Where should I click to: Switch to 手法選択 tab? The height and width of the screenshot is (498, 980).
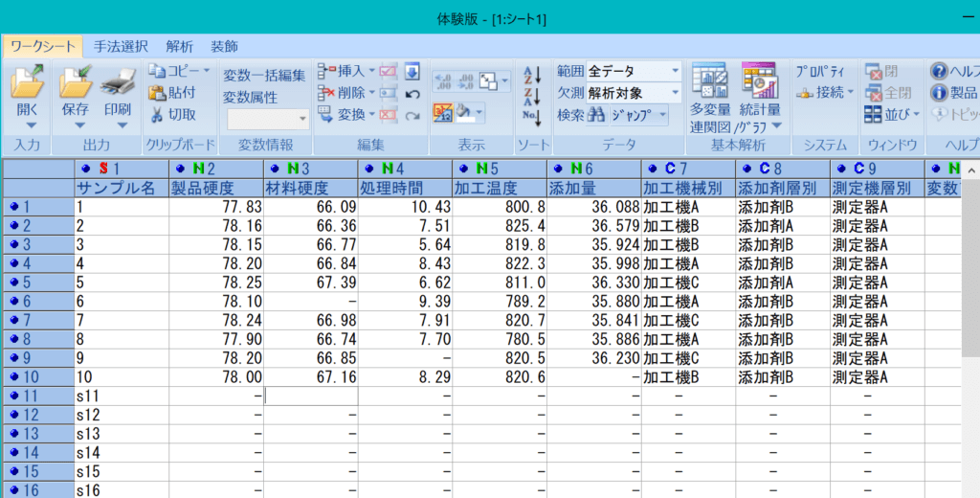(x=121, y=46)
